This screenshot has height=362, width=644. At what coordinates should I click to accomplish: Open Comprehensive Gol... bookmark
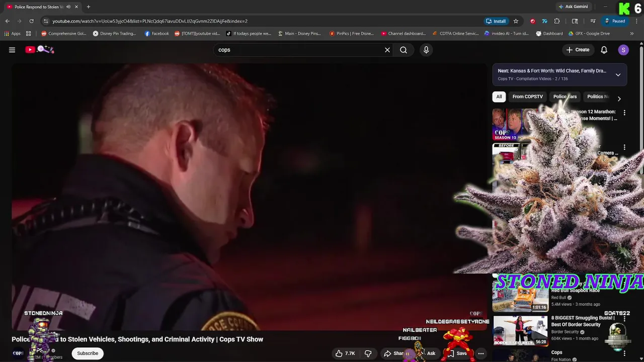pos(64,34)
